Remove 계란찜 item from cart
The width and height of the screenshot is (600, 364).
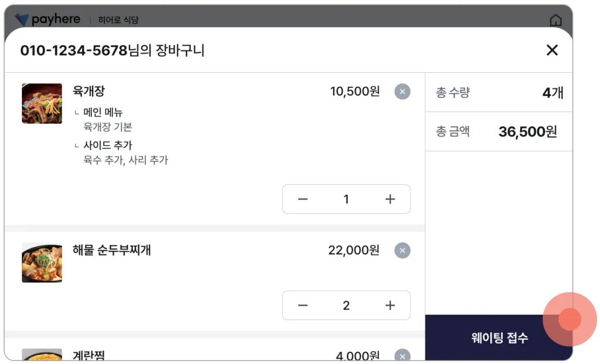pyautogui.click(x=402, y=355)
